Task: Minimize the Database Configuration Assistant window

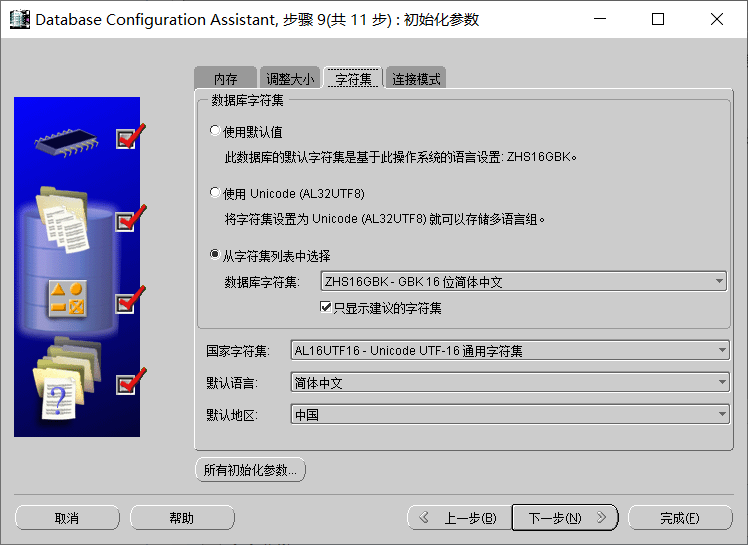Action: [600, 19]
